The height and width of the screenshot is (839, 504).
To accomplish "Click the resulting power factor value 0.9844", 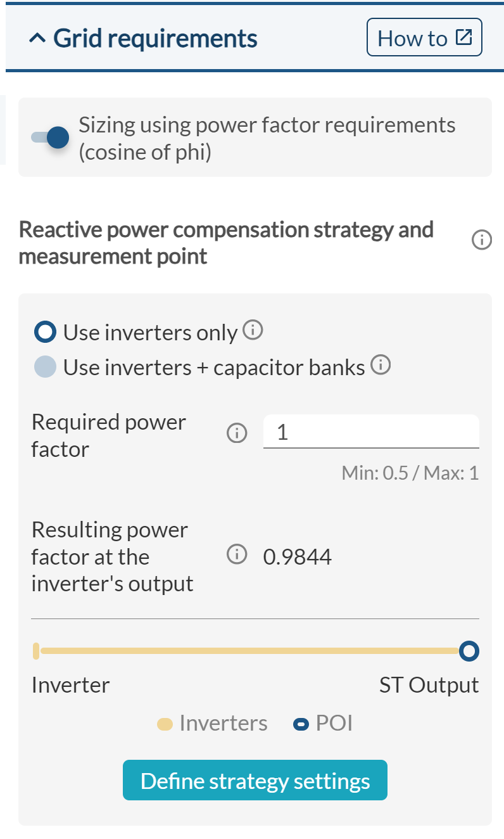I will point(298,556).
